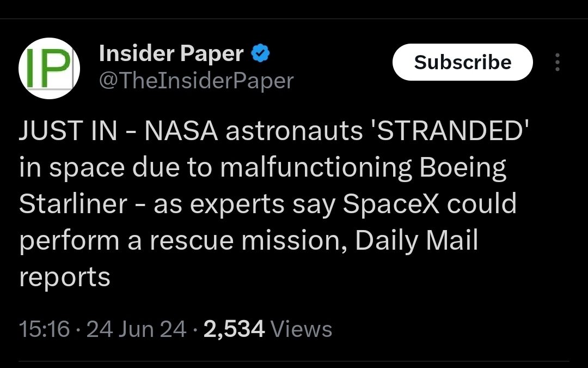Tap 'Daily Mail' in the tweet text
The height and width of the screenshot is (368, 588).
[416, 240]
